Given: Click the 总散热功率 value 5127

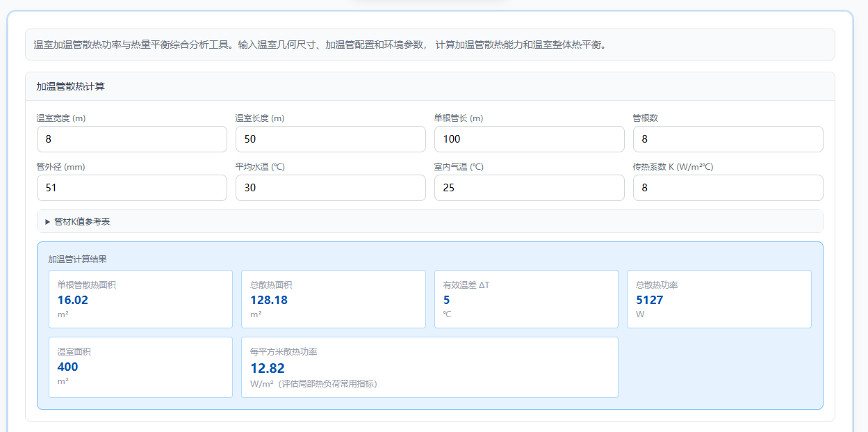Looking at the screenshot, I should point(650,300).
